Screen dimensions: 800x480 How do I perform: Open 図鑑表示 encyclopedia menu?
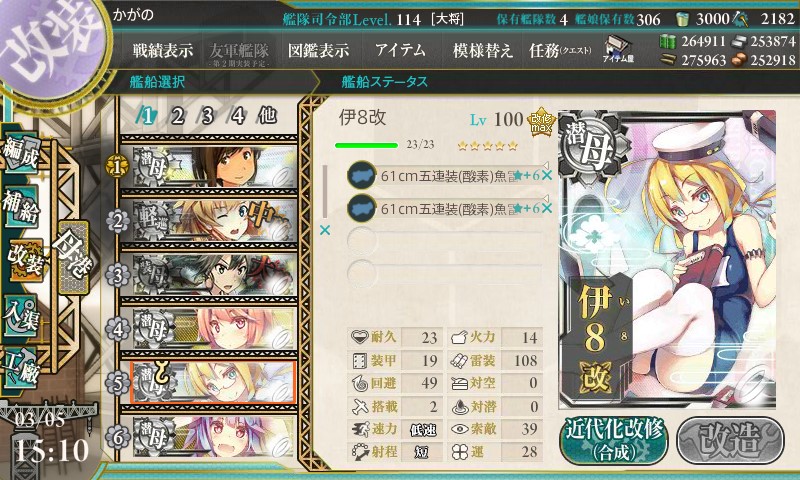tap(318, 50)
